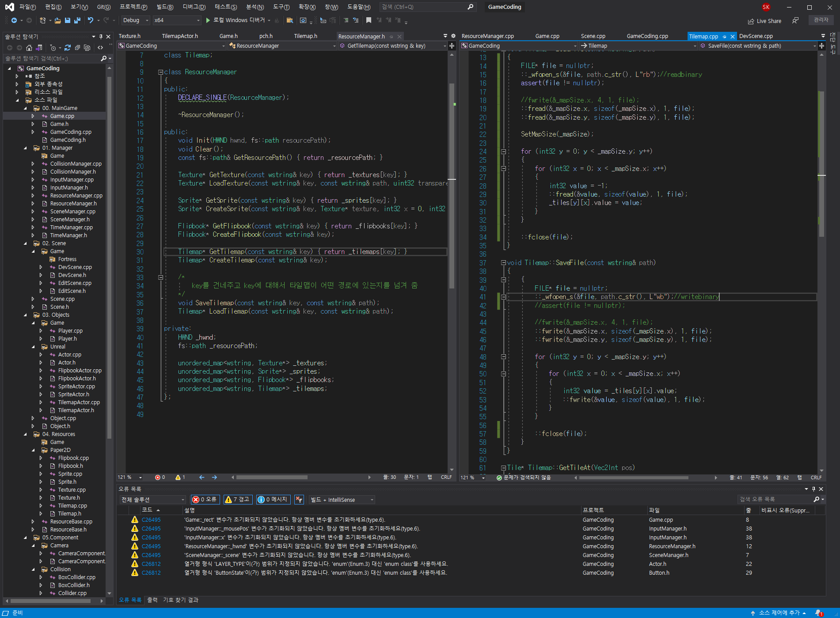Open the 빌드 + IntelliSense dropdown
Image resolution: width=840 pixels, height=618 pixels.
point(342,500)
